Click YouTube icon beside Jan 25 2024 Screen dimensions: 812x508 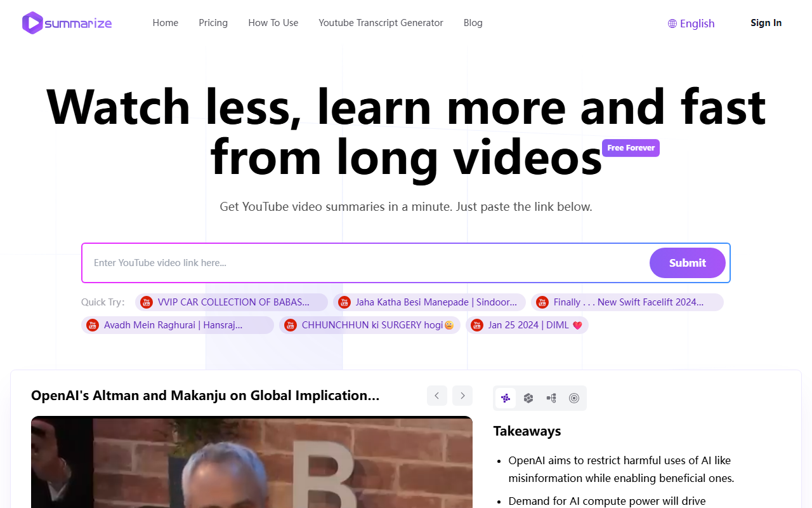point(477,325)
